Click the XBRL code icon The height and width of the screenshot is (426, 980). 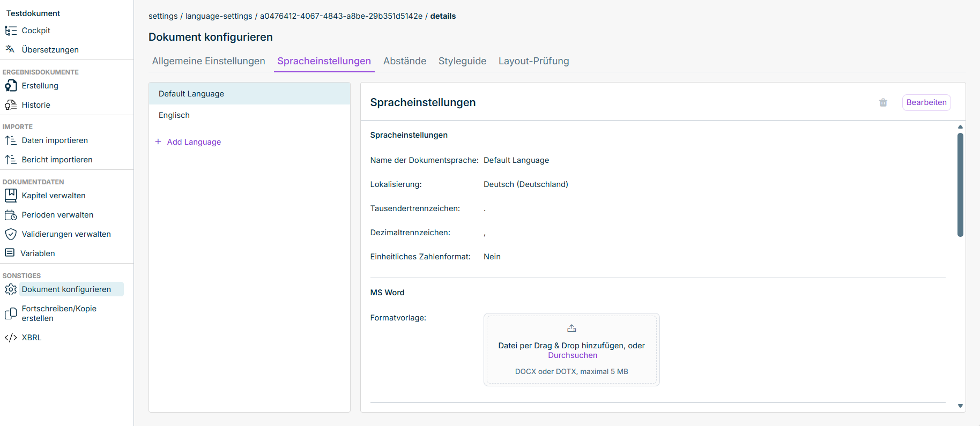click(11, 338)
